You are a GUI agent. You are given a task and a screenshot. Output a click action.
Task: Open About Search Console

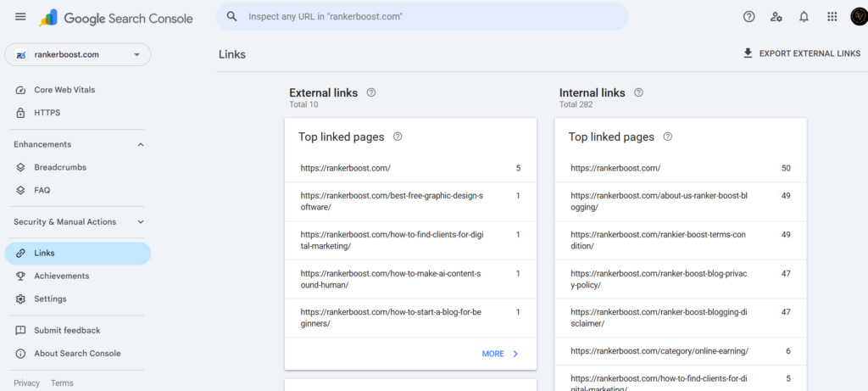tap(77, 354)
